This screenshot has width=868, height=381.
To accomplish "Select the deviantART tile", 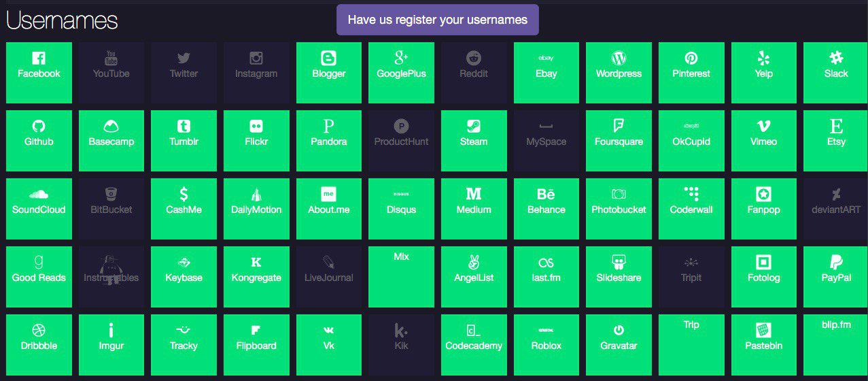I will pos(836,209).
